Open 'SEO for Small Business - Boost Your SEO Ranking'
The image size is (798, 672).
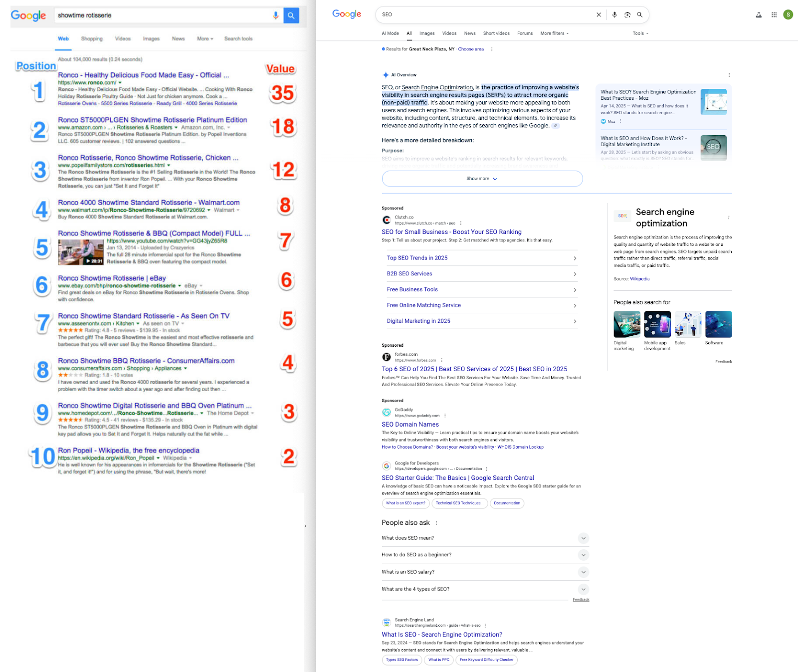click(451, 232)
